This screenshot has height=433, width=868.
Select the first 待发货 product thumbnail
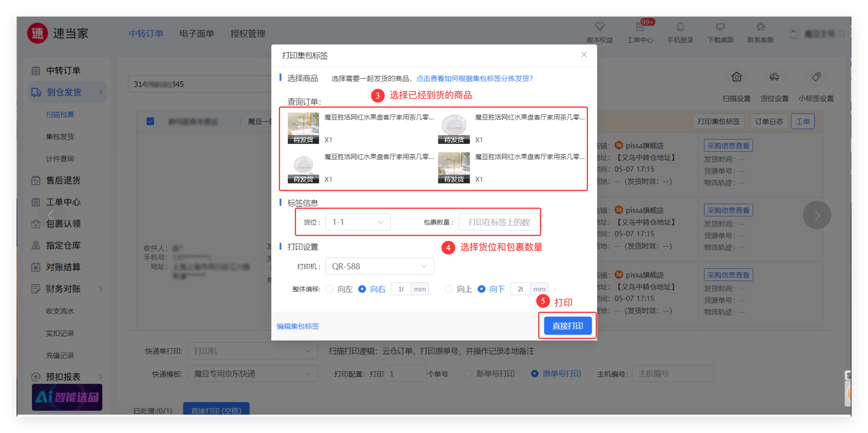click(303, 128)
